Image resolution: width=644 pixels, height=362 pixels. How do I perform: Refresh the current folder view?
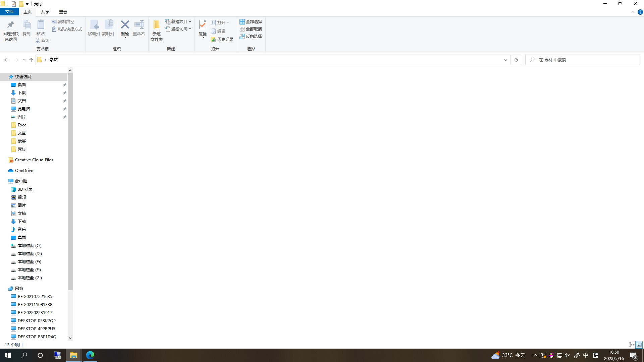tap(516, 60)
